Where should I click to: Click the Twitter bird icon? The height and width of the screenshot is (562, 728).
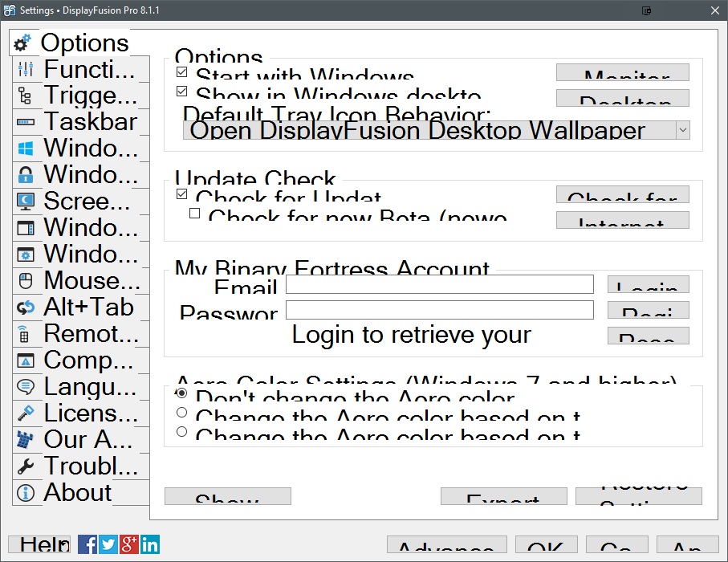[x=108, y=544]
